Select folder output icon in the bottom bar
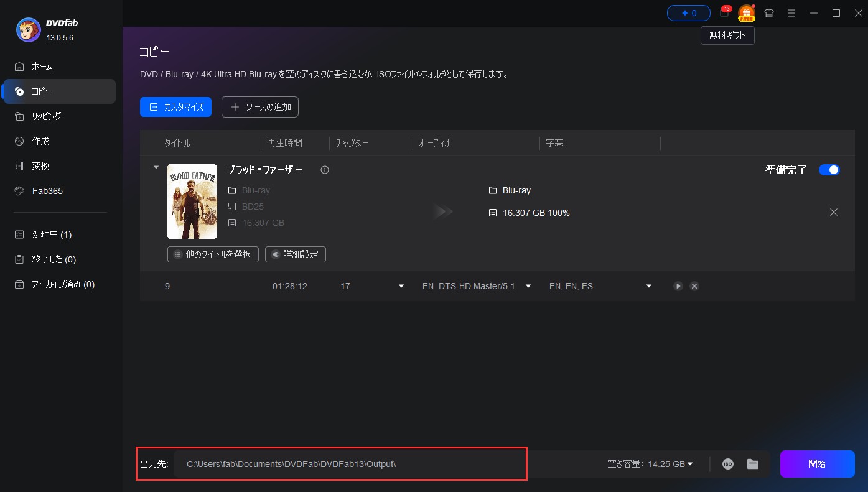 click(753, 464)
